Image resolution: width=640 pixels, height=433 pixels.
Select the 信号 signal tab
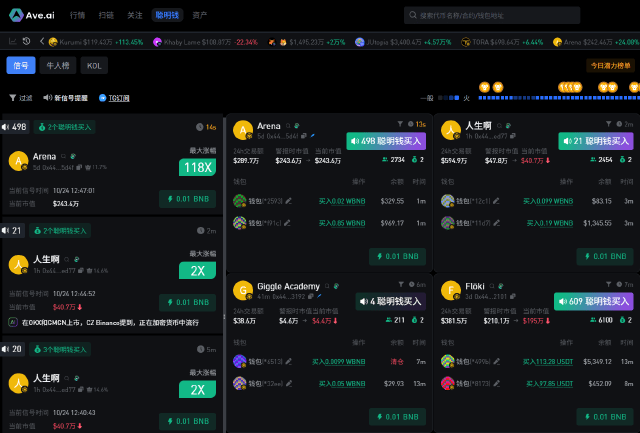(21, 65)
